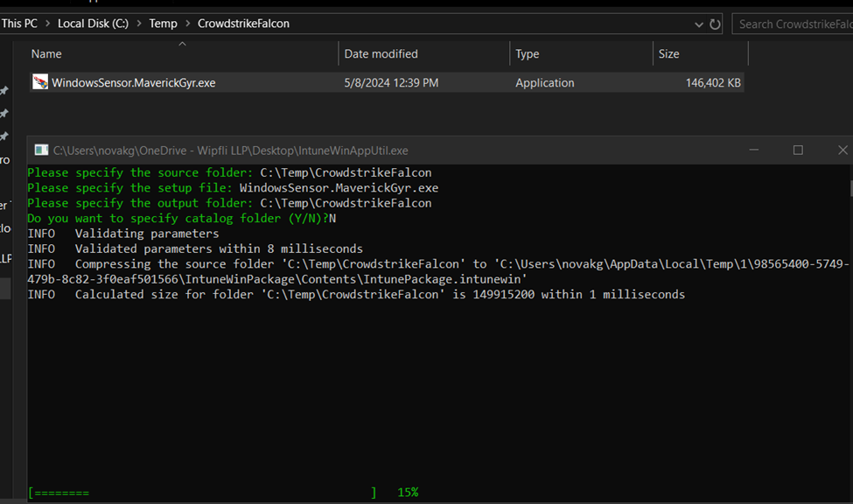The height and width of the screenshot is (504, 853).
Task: Minimize the IntuneWinAppUtil console window
Action: point(753,150)
